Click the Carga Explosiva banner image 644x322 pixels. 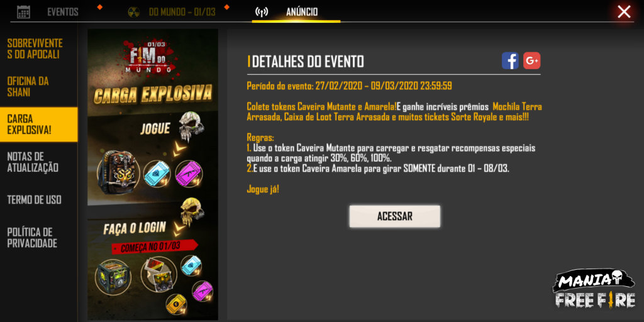pyautogui.click(x=153, y=175)
